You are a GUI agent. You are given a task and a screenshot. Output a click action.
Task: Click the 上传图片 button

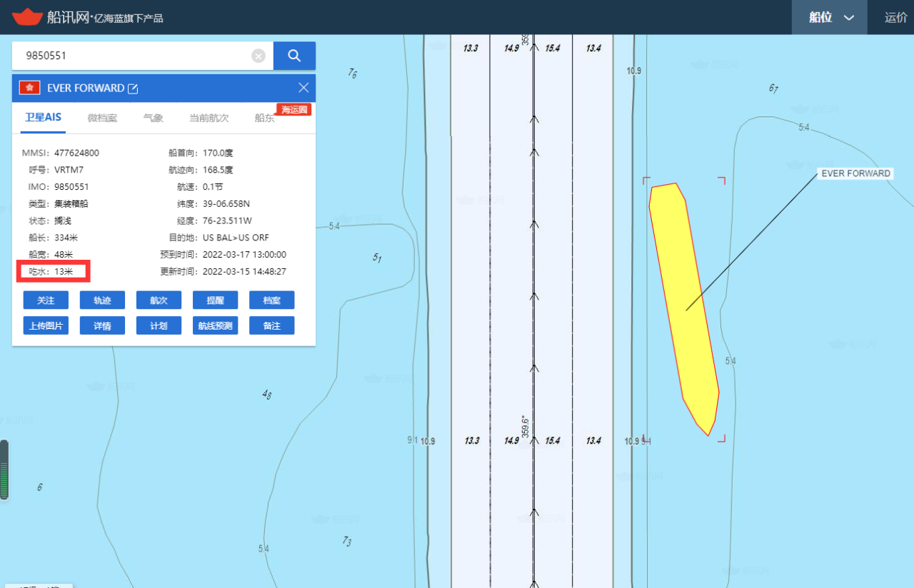[x=46, y=325]
